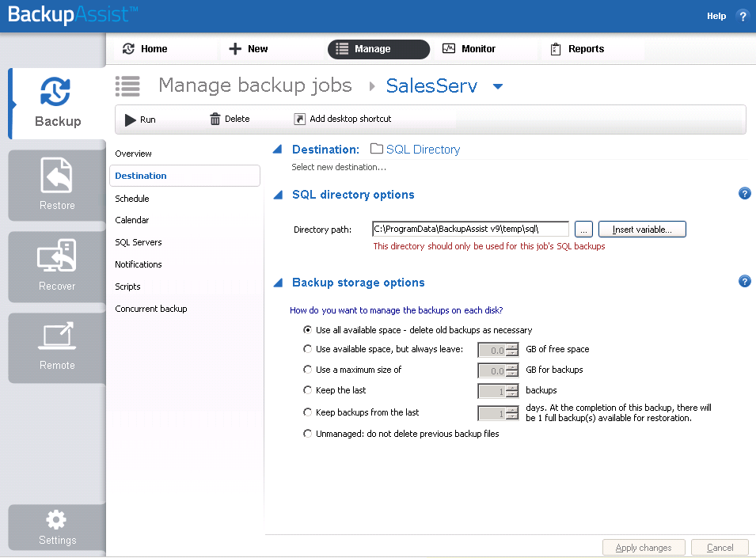Image resolution: width=756 pixels, height=558 pixels.
Task: Switch to the Monitor tab
Action: pos(469,48)
